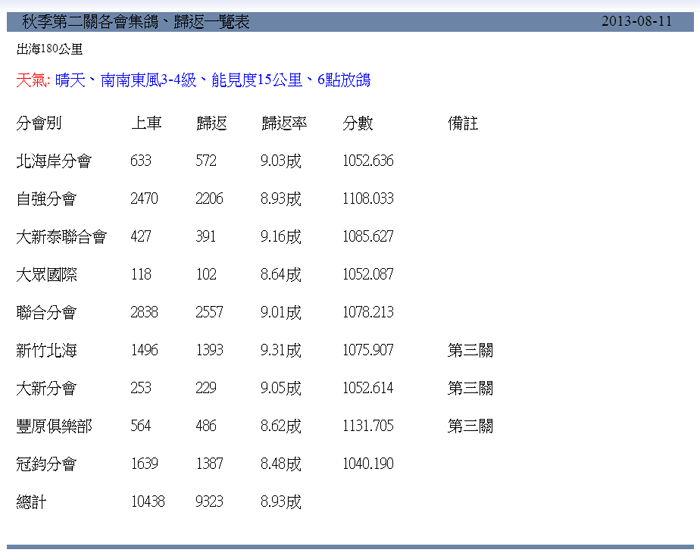Click 歸返 value 1393
Viewport: 700px width, 556px height.
[x=210, y=351]
